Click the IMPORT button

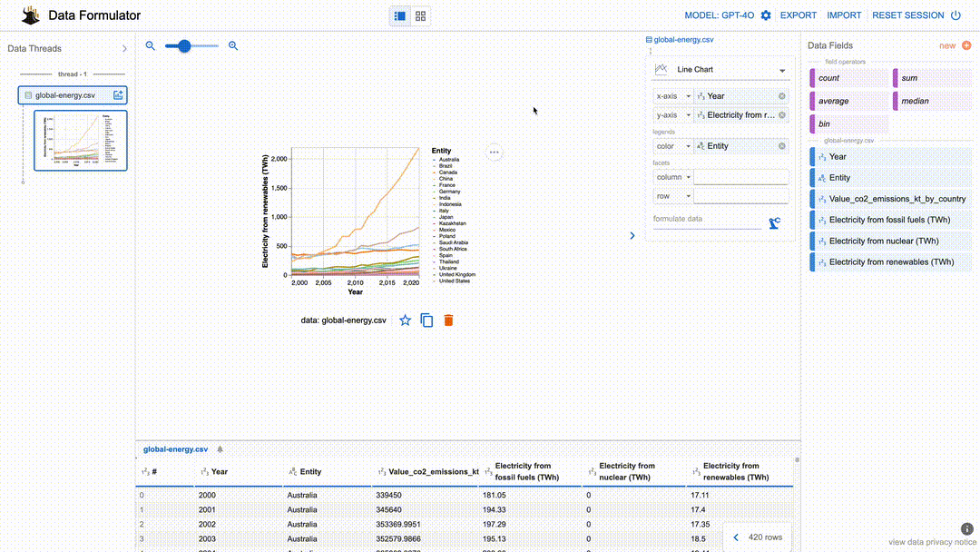pos(844,15)
